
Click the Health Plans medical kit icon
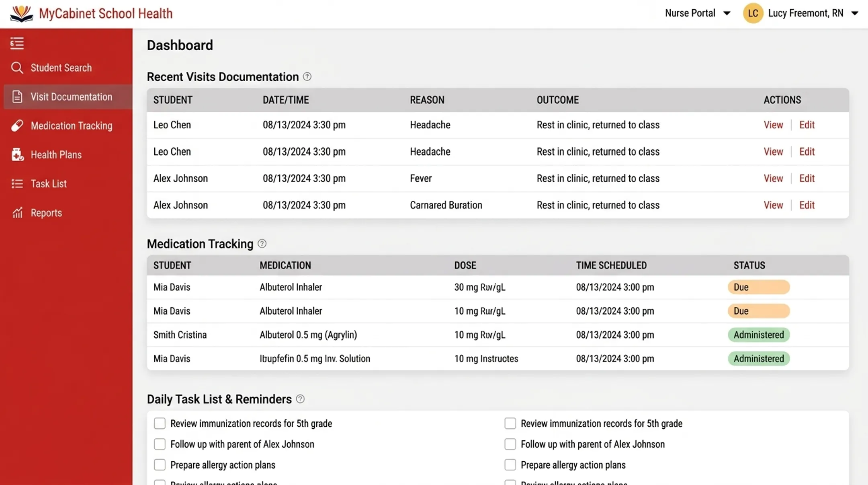17,154
